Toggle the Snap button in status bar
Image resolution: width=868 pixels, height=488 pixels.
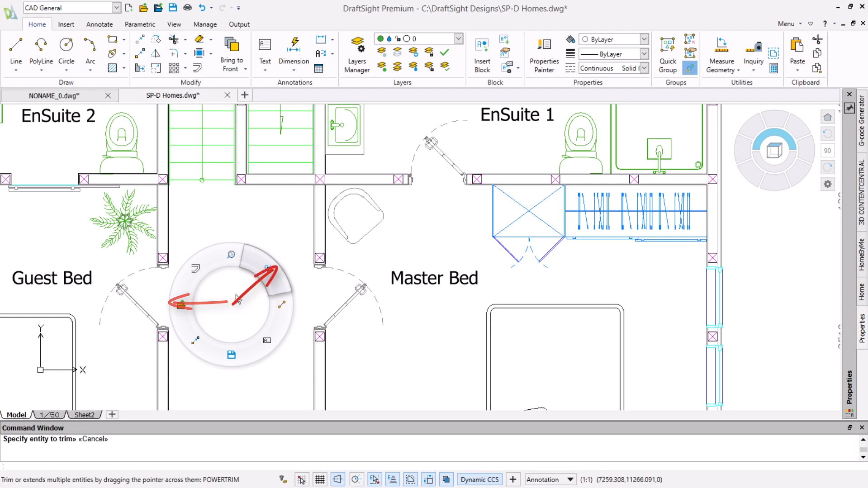coord(302,479)
